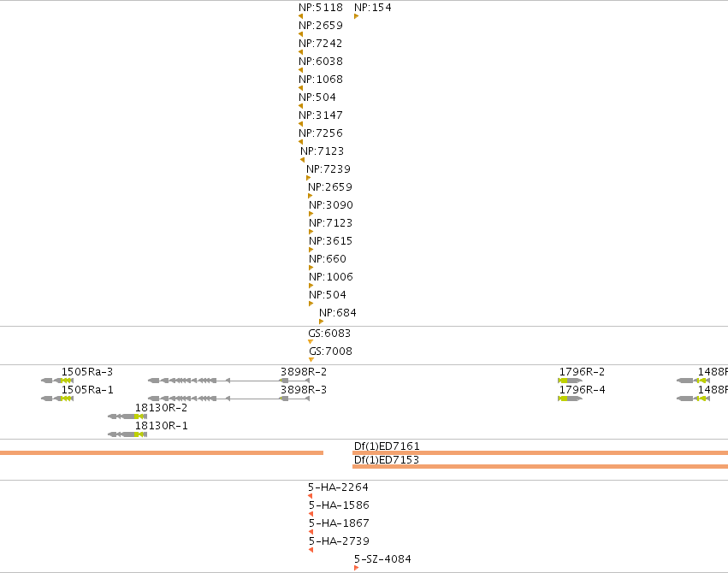
Task: Open the Df(1)ED7153 deficiency label
Action: [x=387, y=460]
